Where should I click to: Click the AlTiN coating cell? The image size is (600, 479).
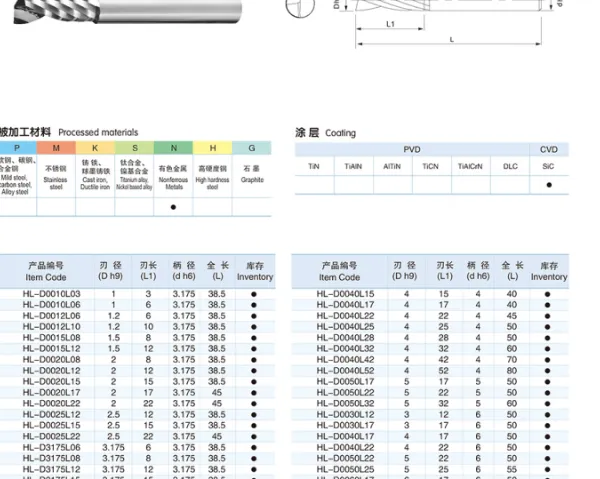tap(392, 166)
